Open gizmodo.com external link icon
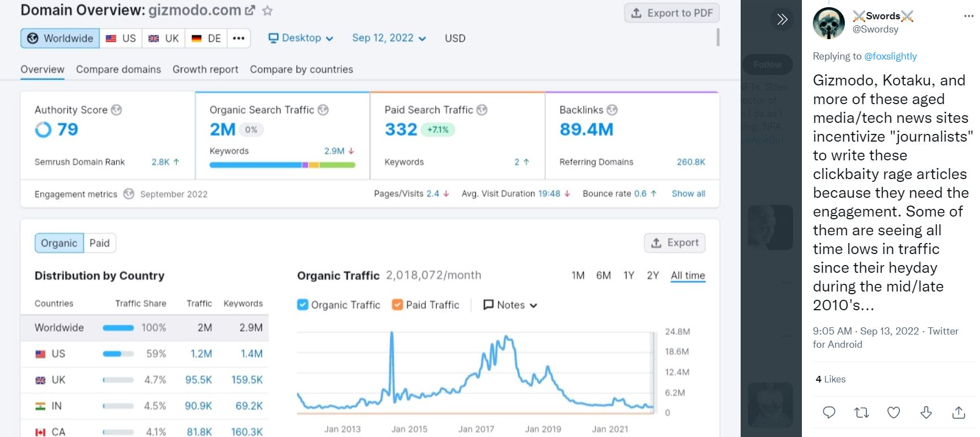 (x=250, y=10)
